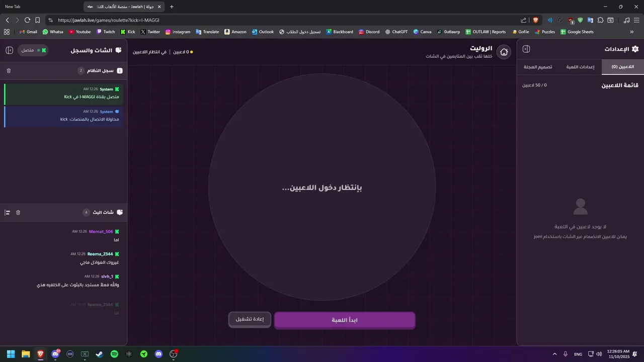The image size is (644, 362).
Task: Open the Brave playlist music-note icon
Action: coord(626,20)
